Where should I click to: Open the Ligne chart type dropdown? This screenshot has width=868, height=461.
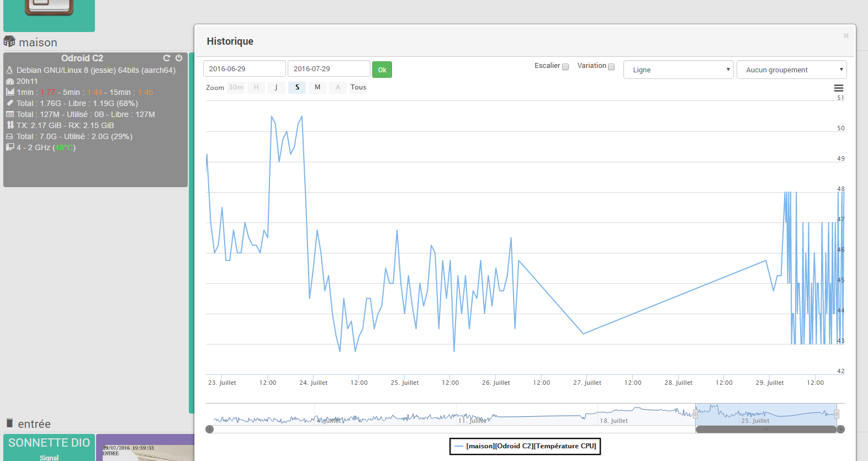tap(679, 70)
